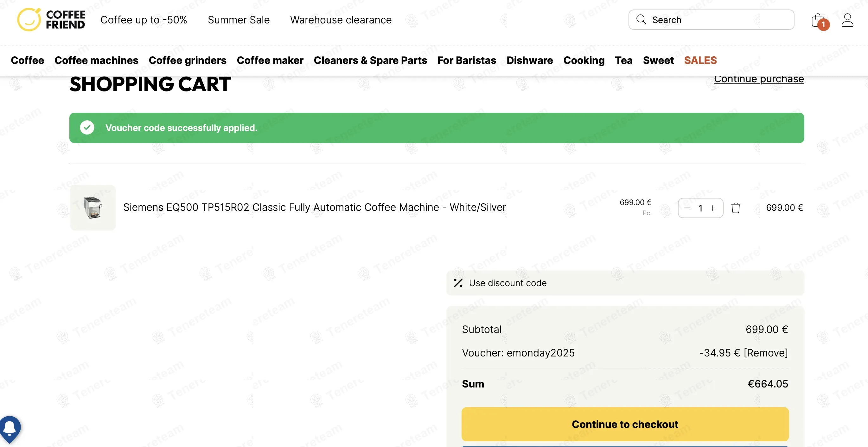This screenshot has width=868, height=447.
Task: Decrease quantity with the minus button
Action: pyautogui.click(x=687, y=208)
